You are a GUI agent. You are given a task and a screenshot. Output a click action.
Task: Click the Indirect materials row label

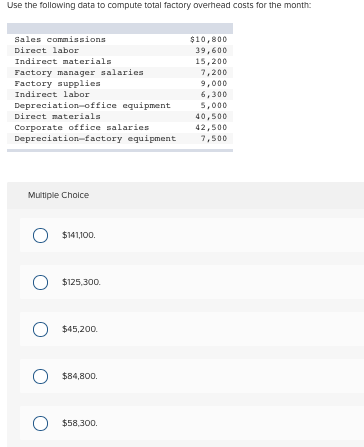coord(63,62)
